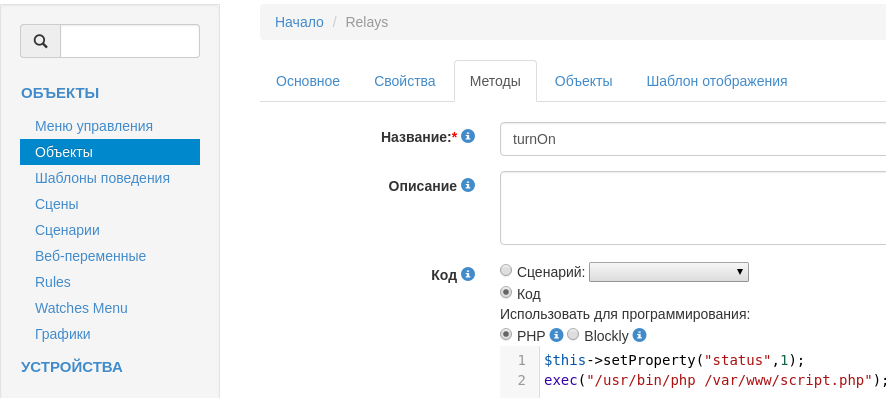This screenshot has height=398, width=886.
Task: Click code line 2 with exec
Action: click(715, 380)
